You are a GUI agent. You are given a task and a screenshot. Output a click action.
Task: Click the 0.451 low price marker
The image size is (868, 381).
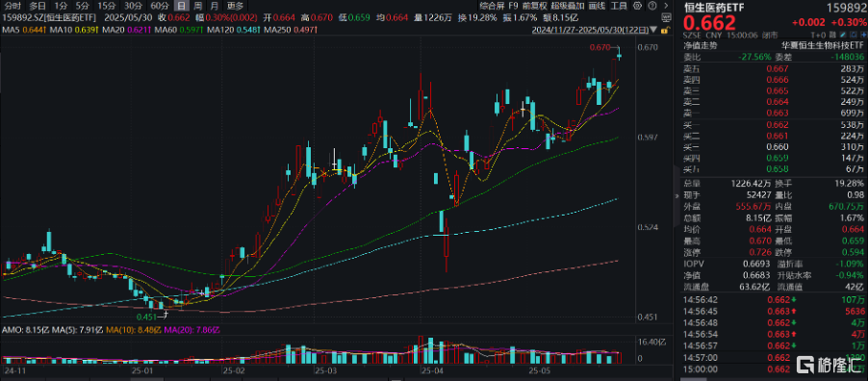point(146,317)
